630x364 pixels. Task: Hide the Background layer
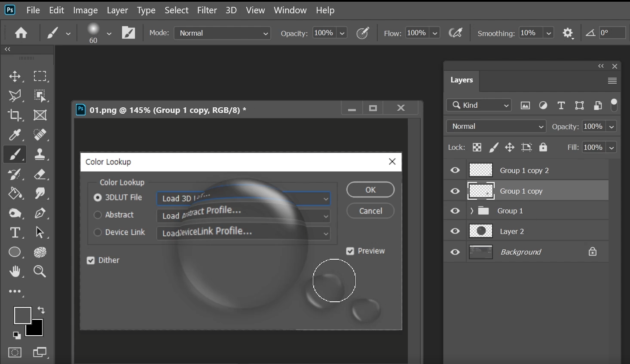click(455, 252)
